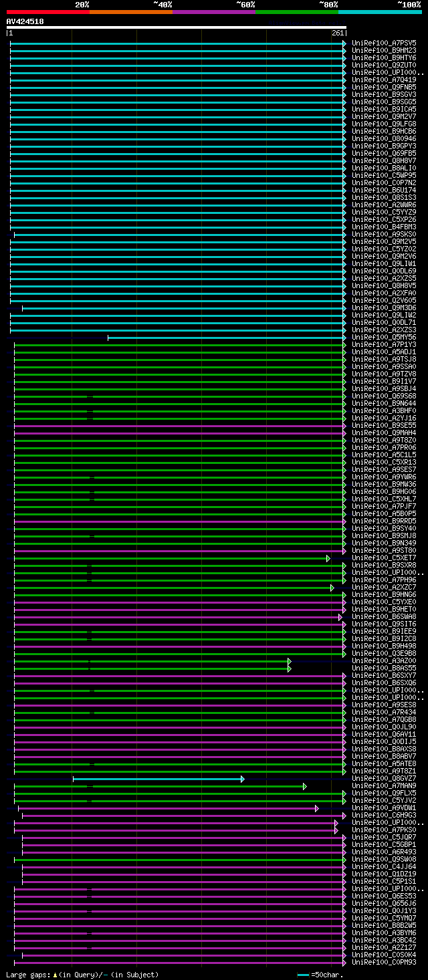This screenshot has height=980, width=428.
Task: Click the partial cyan bar of UniRef100_Q5NY56
Action: coord(227,337)
